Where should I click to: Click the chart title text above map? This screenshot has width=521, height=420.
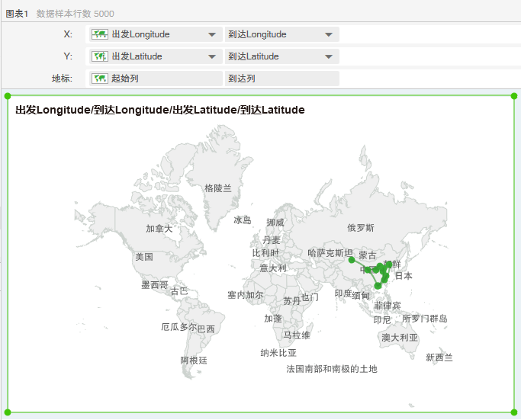(160, 111)
